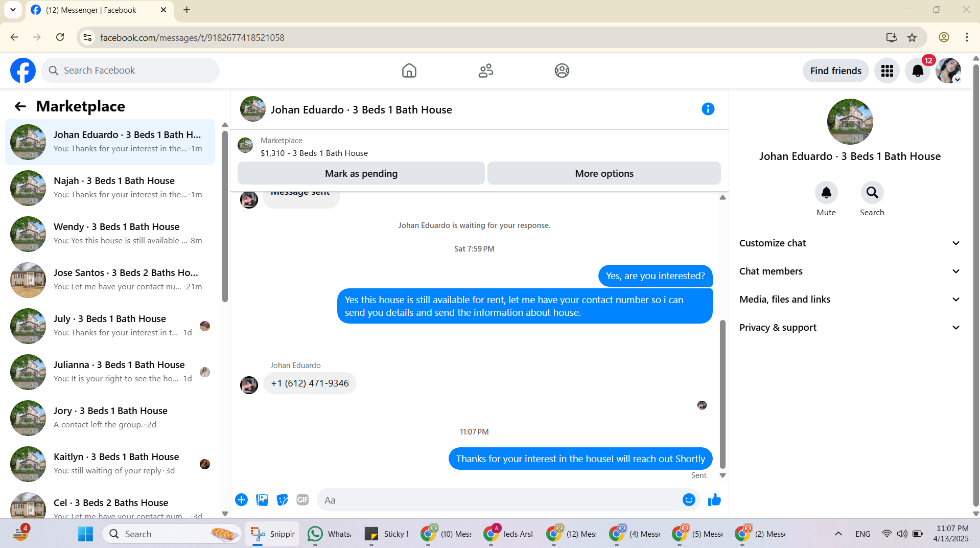Open conversation information icon
Viewport: 980px width, 548px height.
coord(708,109)
